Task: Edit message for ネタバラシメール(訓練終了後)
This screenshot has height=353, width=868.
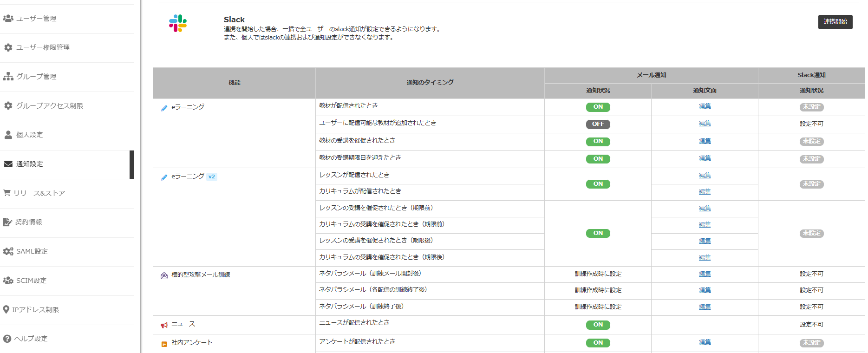Action: 705,307
